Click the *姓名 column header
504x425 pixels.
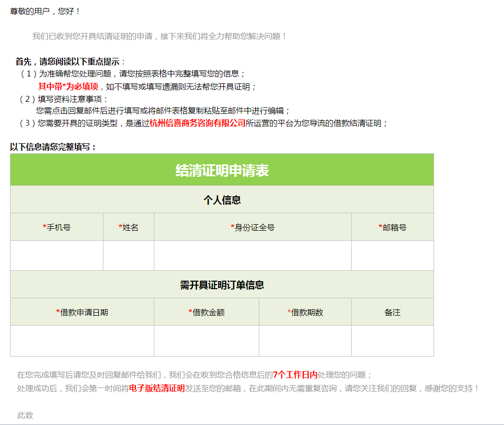(x=128, y=227)
